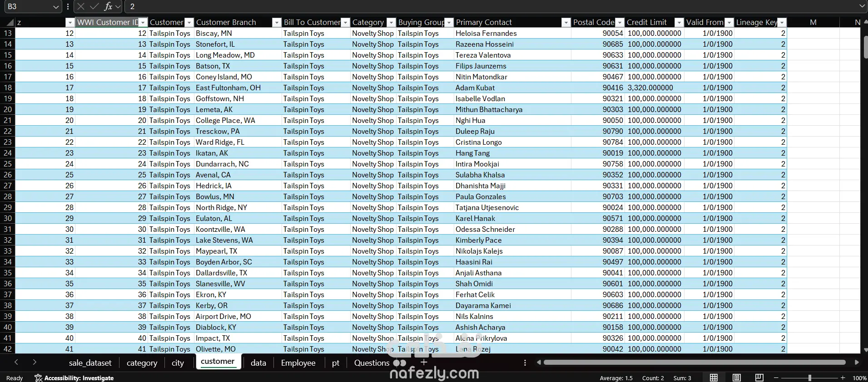
Task: Open filter dropdown for Buying Group
Action: [449, 22]
